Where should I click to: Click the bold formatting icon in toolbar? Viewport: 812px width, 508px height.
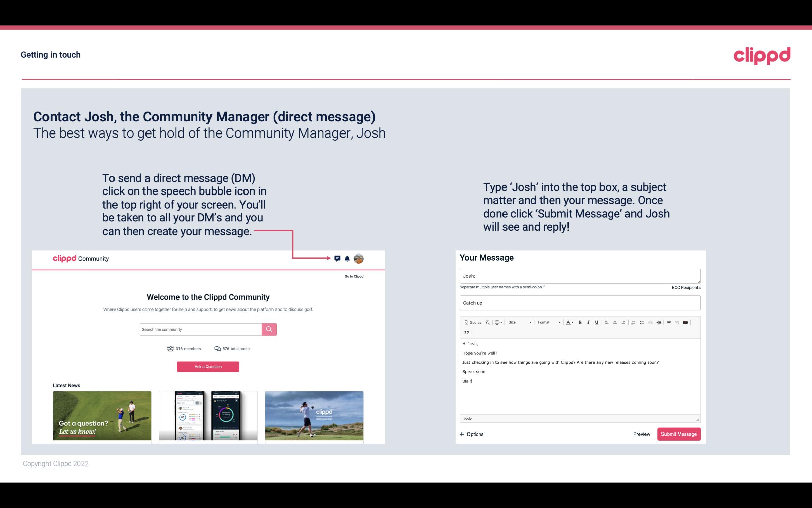coord(579,322)
